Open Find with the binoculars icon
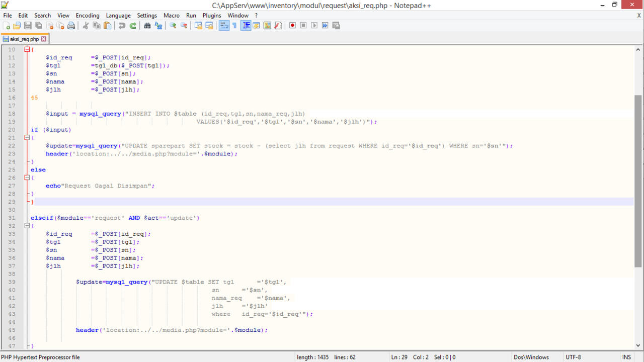Image resolution: width=644 pixels, height=362 pixels. pyautogui.click(x=147, y=26)
